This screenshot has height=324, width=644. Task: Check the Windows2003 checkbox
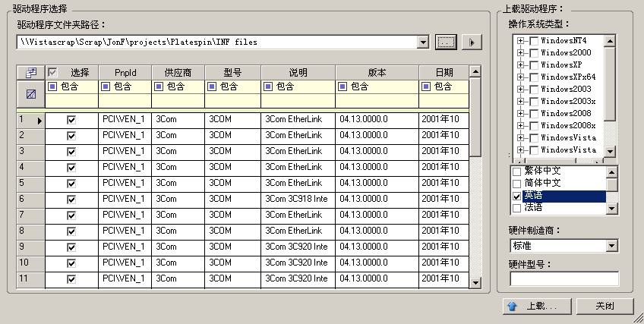[x=534, y=89]
